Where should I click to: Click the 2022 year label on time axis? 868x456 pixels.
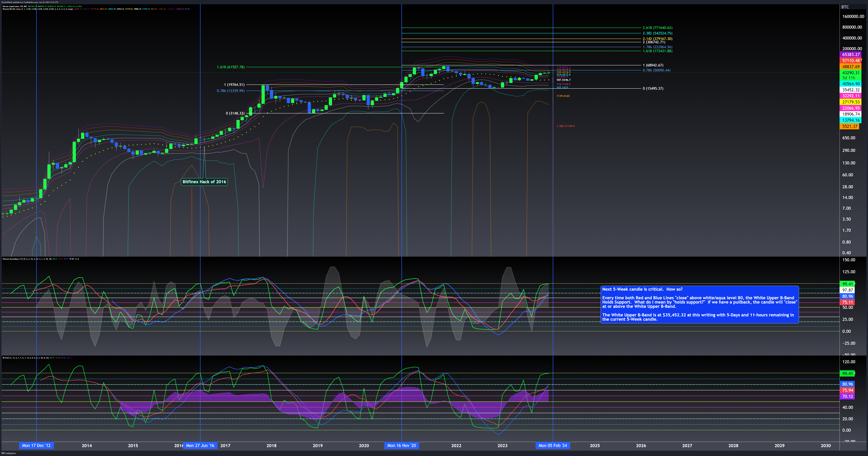(456, 446)
